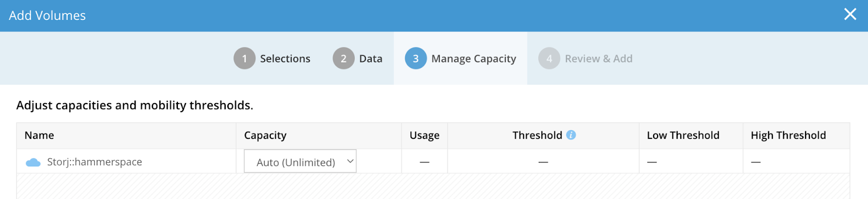This screenshot has height=199, width=868.
Task: Go to the Data step
Action: pos(371,59)
